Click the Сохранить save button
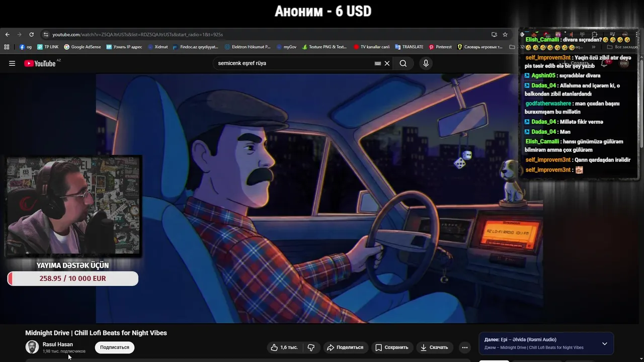 (392, 347)
